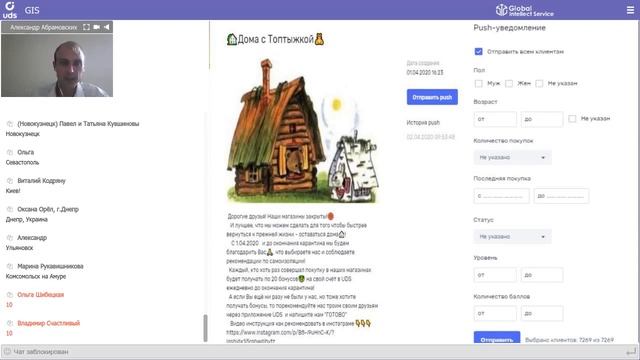Click the points 'до' input field
The image size is (640, 360).
(x=542, y=313)
